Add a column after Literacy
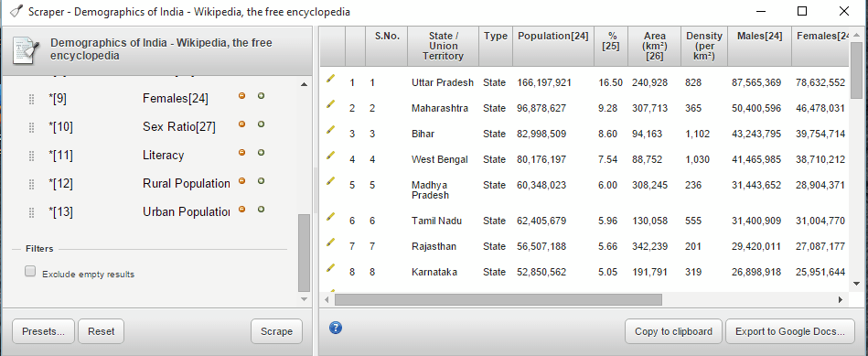 261,152
